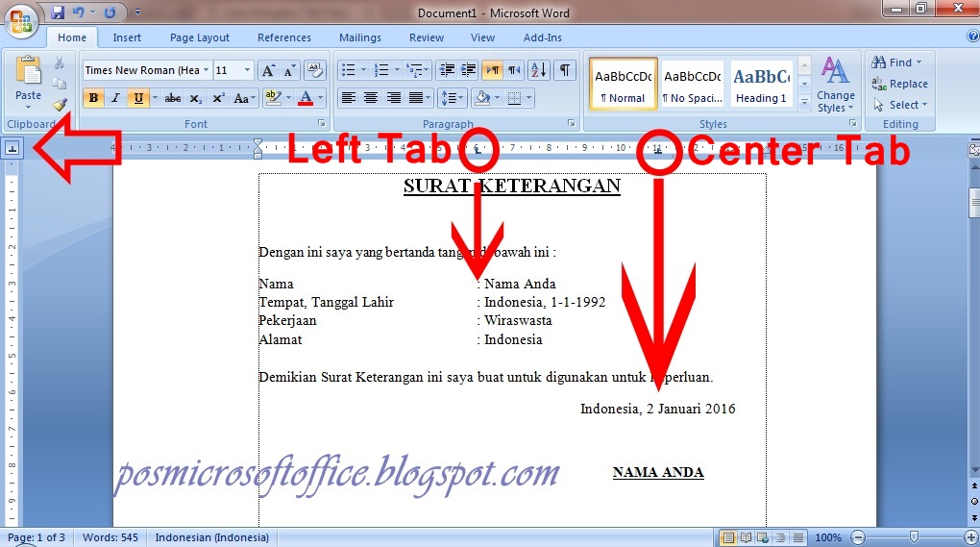
Task: Click the zoom slider handle
Action: (915, 537)
